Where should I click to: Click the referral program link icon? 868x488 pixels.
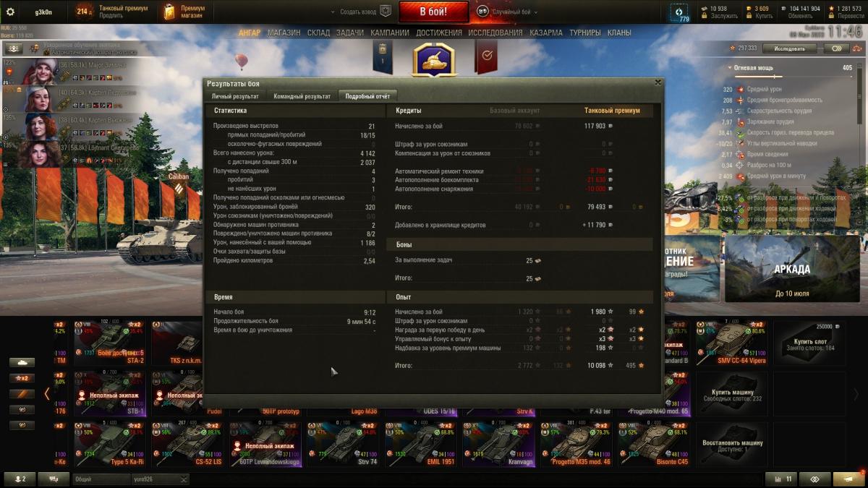pos(814,479)
